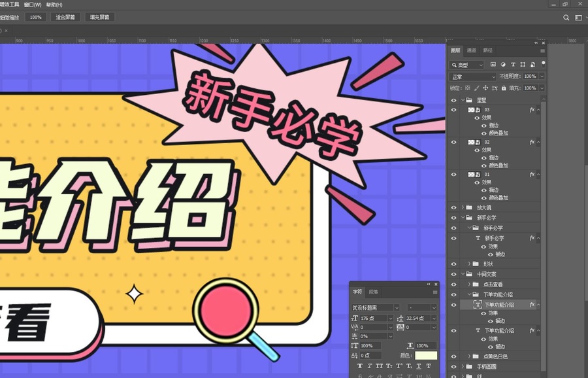Click the 填充屏幕 button
588x378 pixels.
(x=99, y=17)
